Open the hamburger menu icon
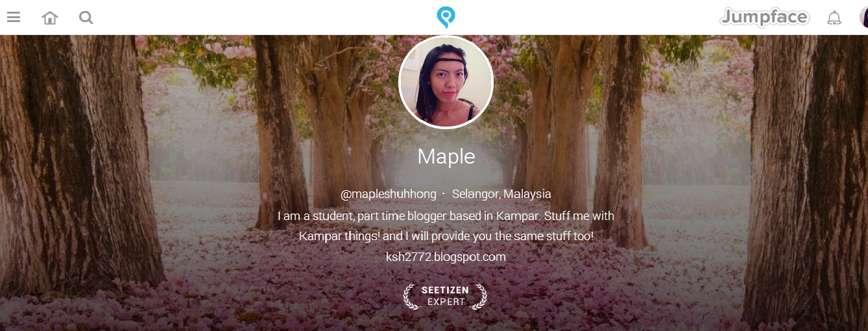The width and height of the screenshot is (868, 331). pos(14,18)
